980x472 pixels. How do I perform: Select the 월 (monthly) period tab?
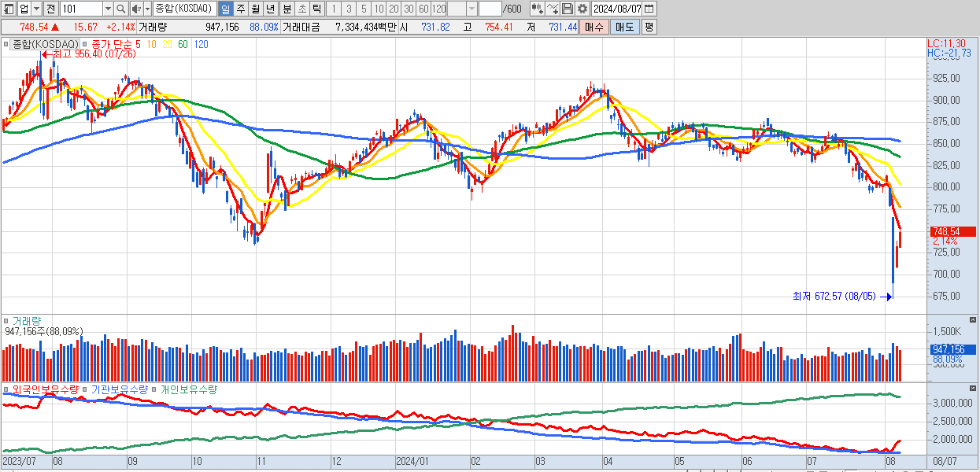point(255,9)
